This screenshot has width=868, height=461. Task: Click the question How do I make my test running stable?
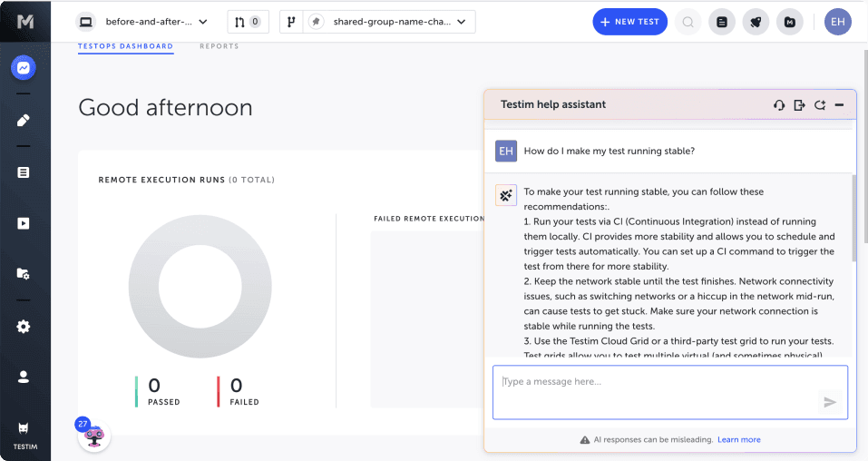click(609, 151)
